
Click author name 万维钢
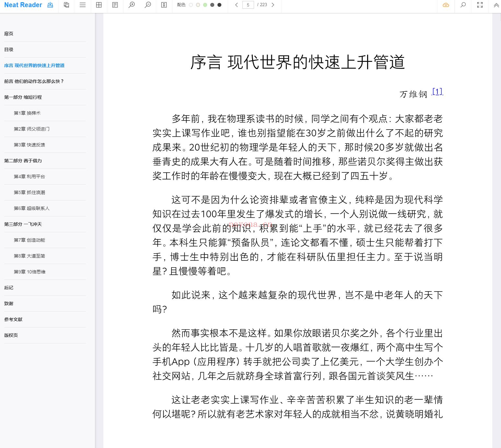[x=414, y=94]
